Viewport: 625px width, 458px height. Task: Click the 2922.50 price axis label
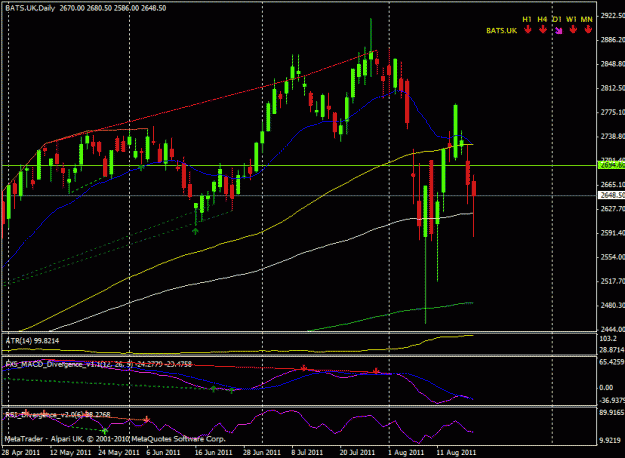(613, 16)
